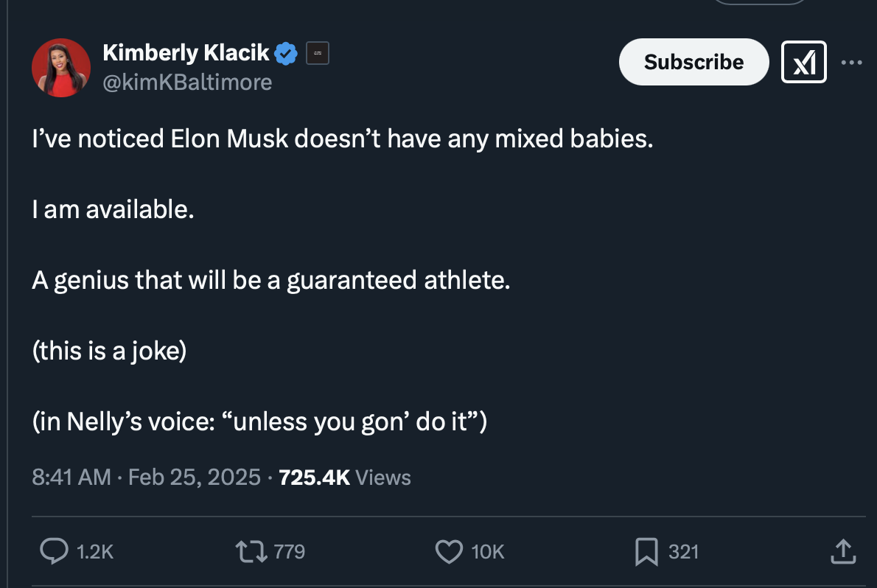
Task: Visit the @kimKBaltimore handle link
Action: (x=187, y=83)
